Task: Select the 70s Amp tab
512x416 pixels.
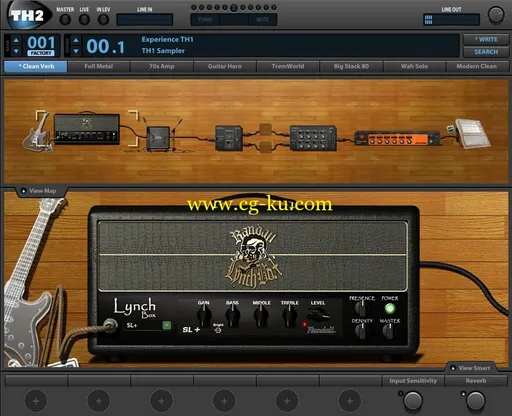Action: [162, 66]
